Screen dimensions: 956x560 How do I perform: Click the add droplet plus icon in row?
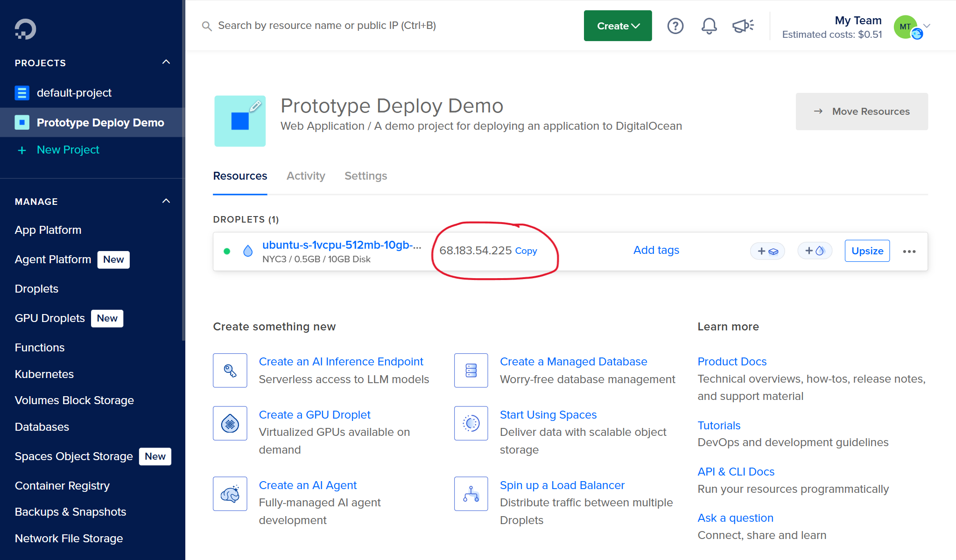[x=815, y=251]
